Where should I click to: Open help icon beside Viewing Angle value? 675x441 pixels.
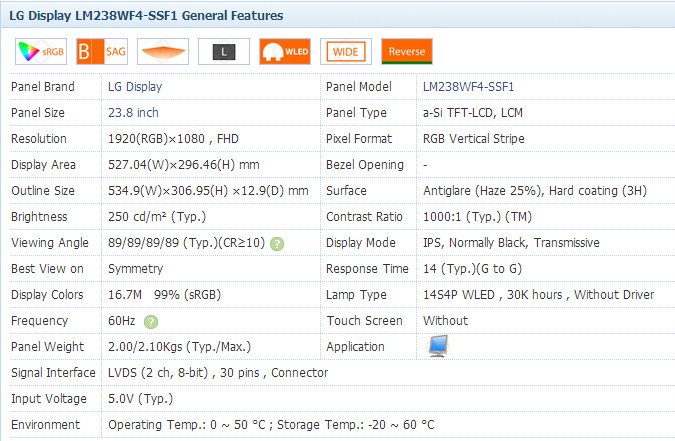277,244
